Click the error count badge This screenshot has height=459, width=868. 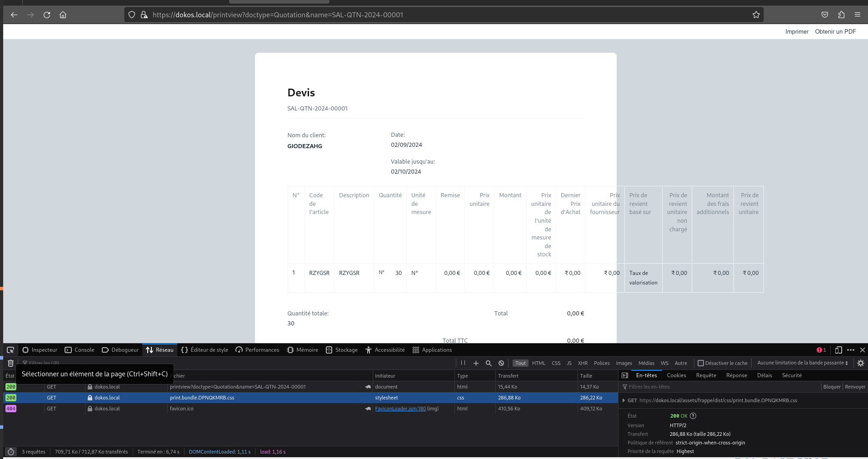[x=821, y=350]
